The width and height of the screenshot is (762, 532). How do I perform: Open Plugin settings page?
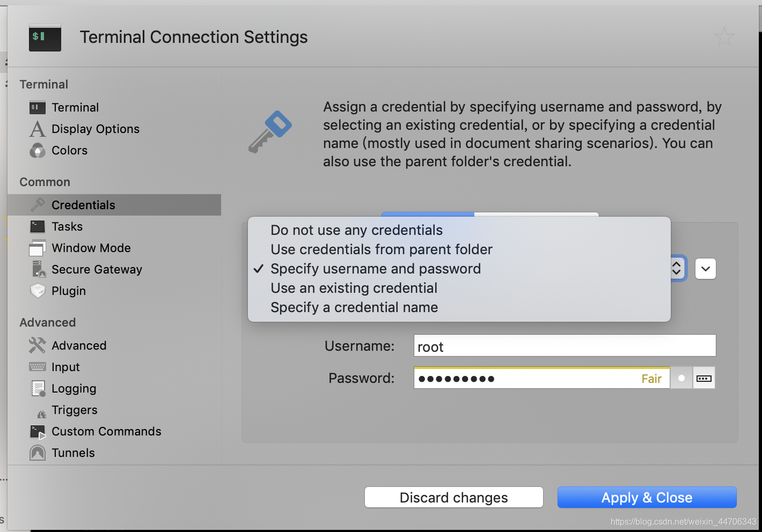[x=114, y=291]
